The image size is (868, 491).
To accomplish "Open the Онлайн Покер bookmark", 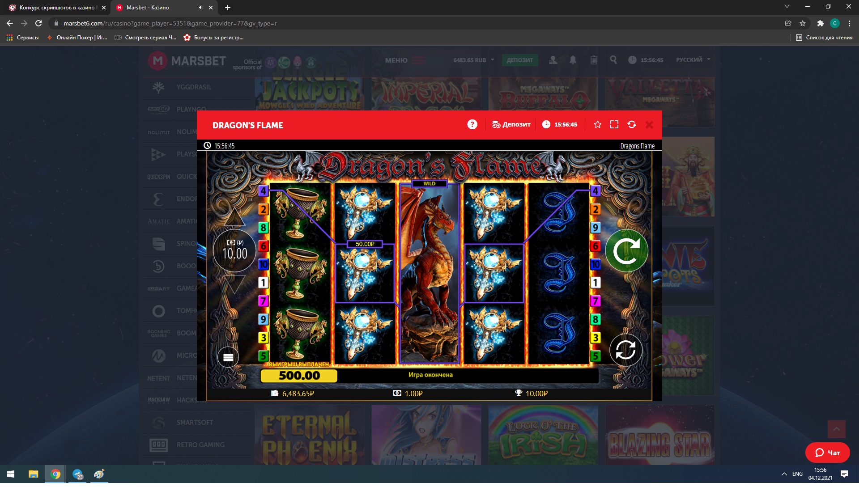I will (x=77, y=38).
